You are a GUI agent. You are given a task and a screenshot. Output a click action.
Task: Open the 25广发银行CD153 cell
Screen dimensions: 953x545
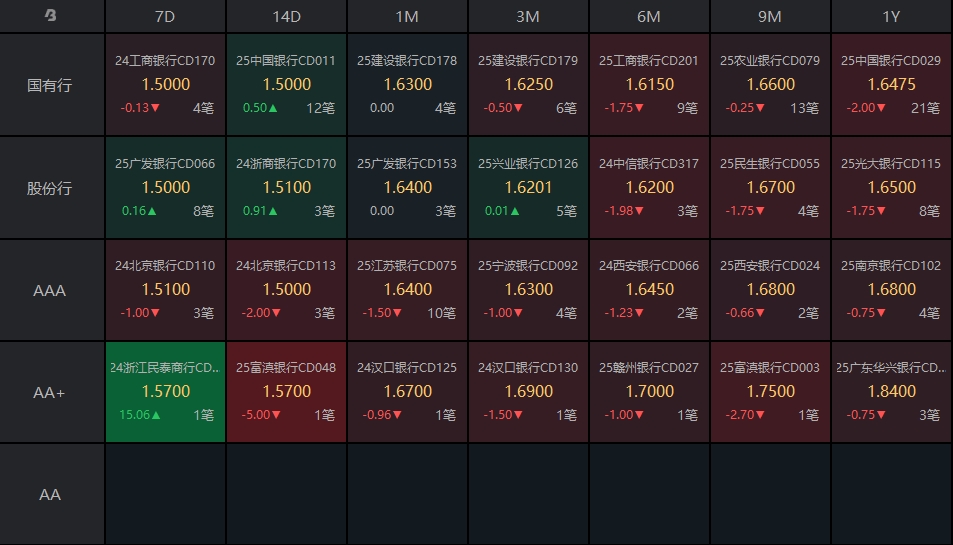[x=407, y=188]
